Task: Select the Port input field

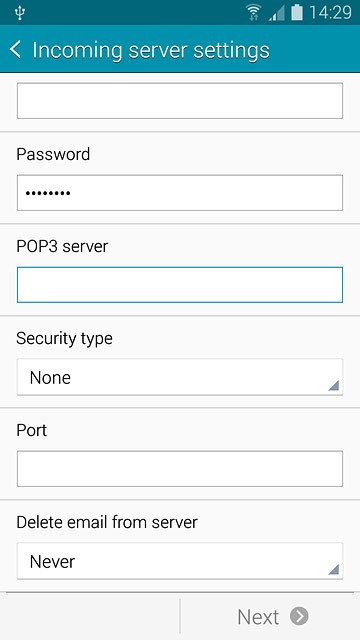Action: [180, 469]
